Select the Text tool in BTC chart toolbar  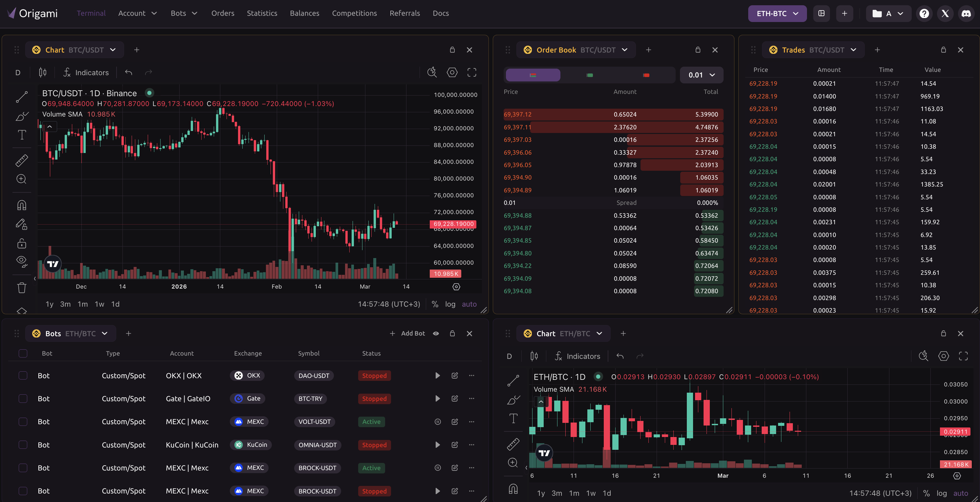(x=22, y=135)
